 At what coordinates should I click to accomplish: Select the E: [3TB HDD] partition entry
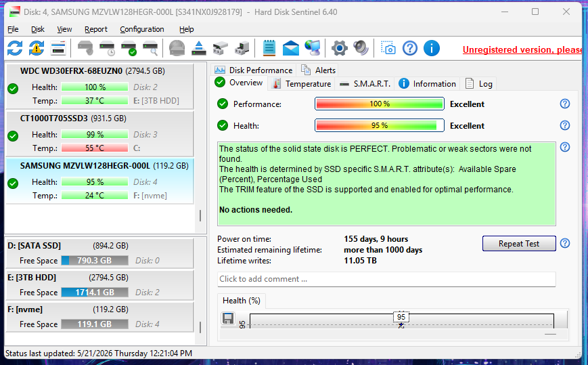99,285
